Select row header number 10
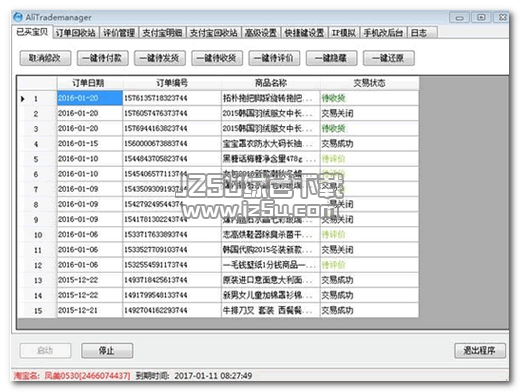This screenshot has height=392, width=520. [38, 235]
